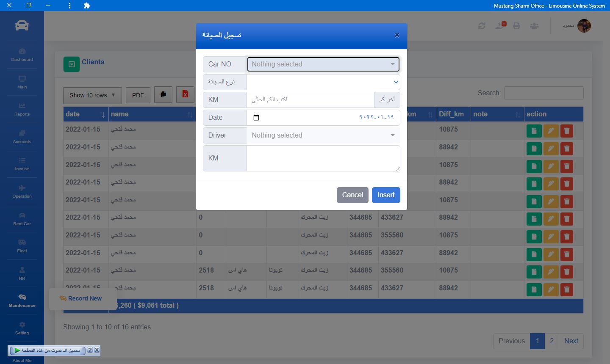The width and height of the screenshot is (610, 364).
Task: Open the Reports sidebar section
Action: (22, 109)
